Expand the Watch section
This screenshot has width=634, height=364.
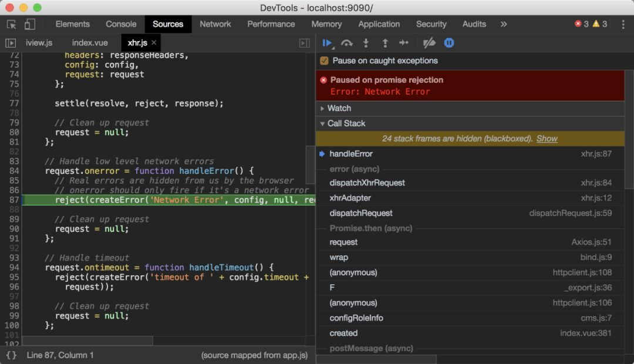tap(339, 108)
